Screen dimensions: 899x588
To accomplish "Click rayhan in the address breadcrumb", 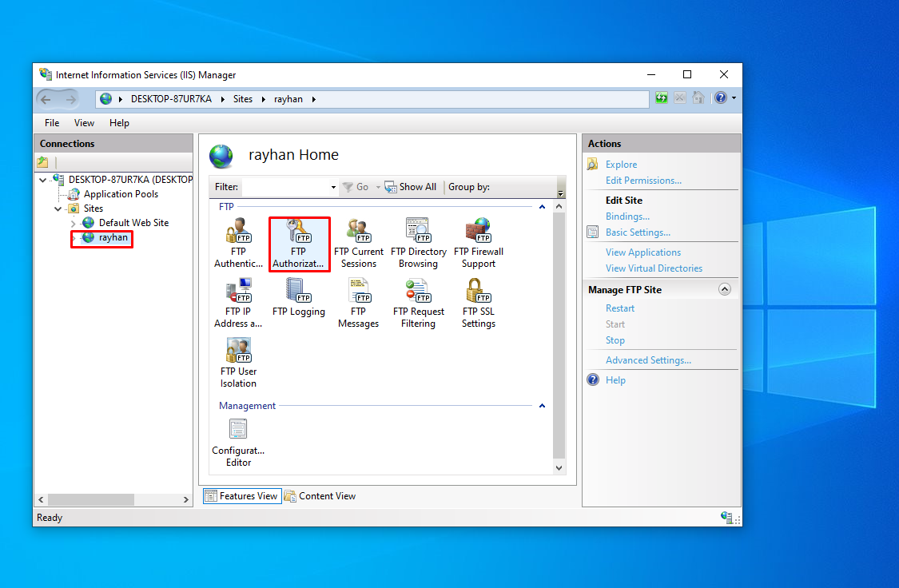I will (x=288, y=99).
